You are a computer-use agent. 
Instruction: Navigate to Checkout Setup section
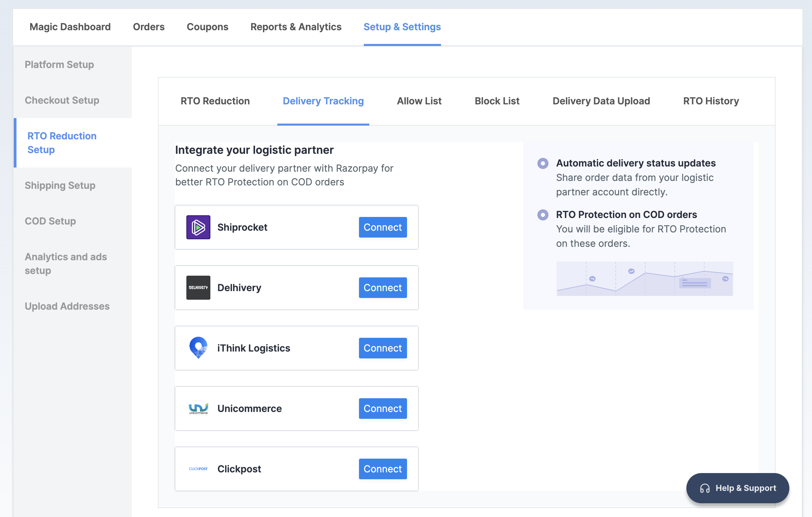click(x=61, y=100)
